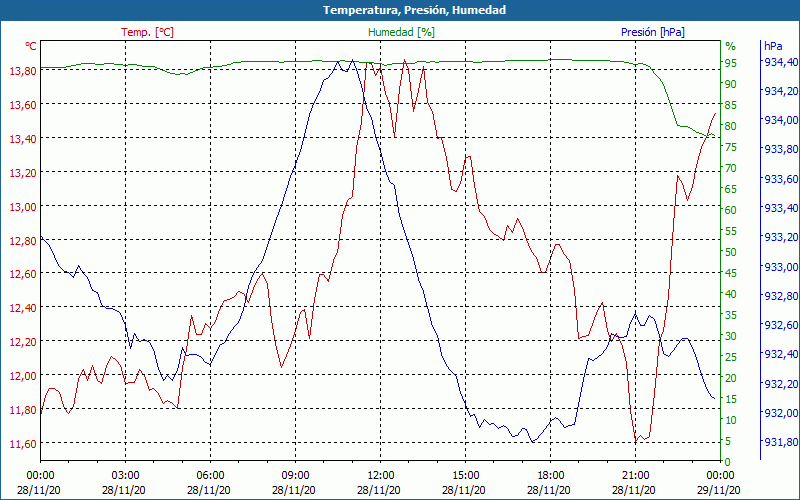Click the temperature axis value 13,60
The width and height of the screenshot is (800, 500).
[23, 105]
